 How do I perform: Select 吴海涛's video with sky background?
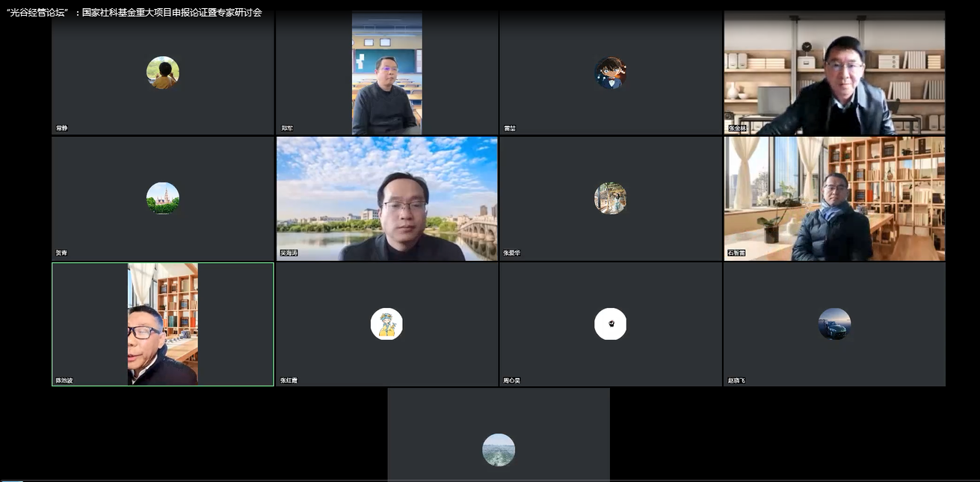[x=386, y=198]
